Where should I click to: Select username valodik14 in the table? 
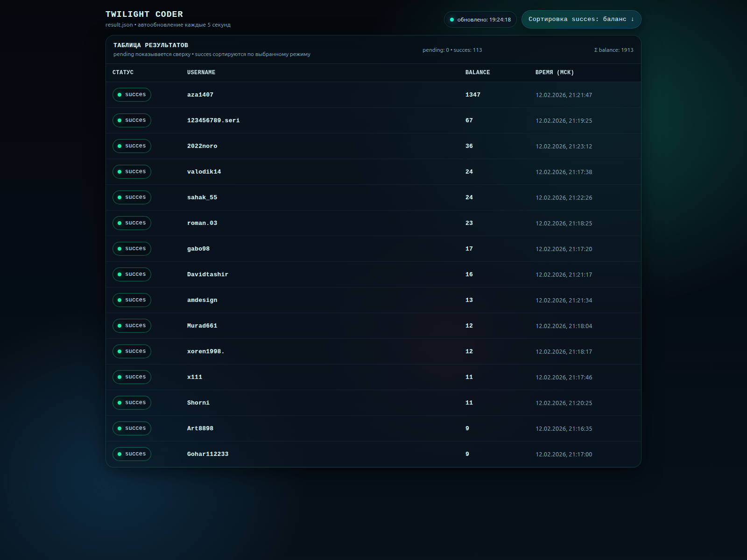[x=204, y=172]
